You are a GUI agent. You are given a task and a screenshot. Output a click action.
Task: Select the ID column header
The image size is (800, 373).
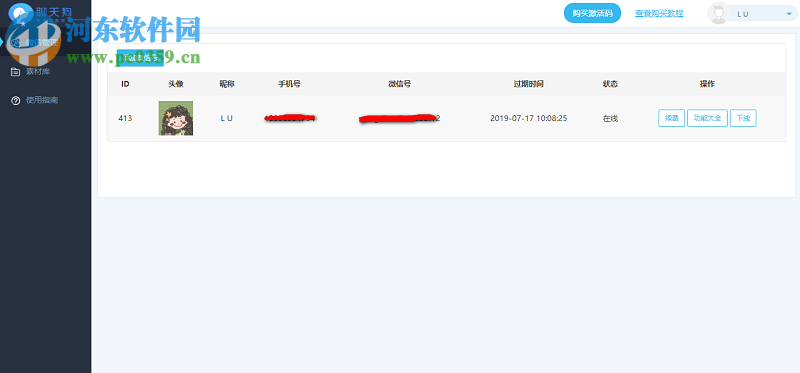click(x=125, y=84)
